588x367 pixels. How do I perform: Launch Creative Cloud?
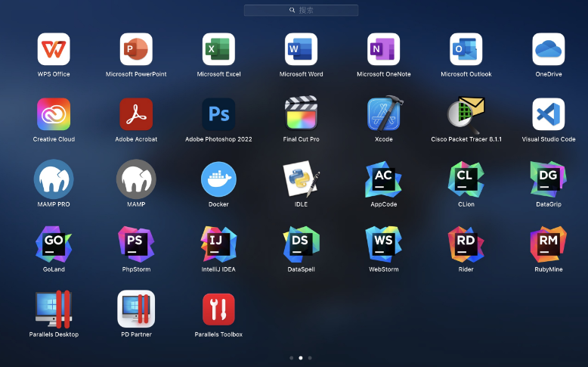tap(54, 114)
